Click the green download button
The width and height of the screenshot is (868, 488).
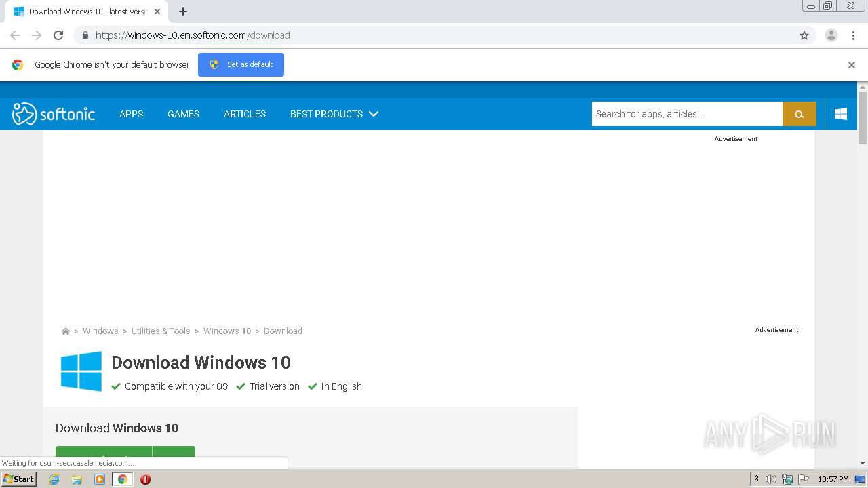[x=125, y=451]
